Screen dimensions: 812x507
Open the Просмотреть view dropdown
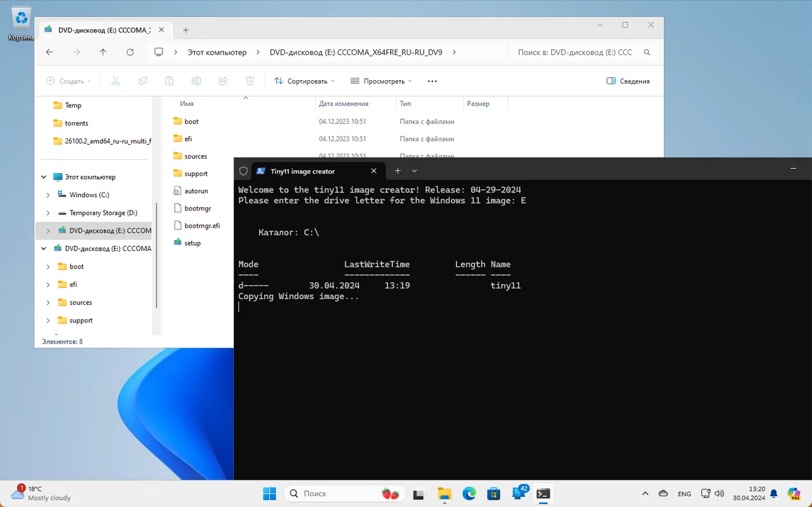click(x=381, y=81)
